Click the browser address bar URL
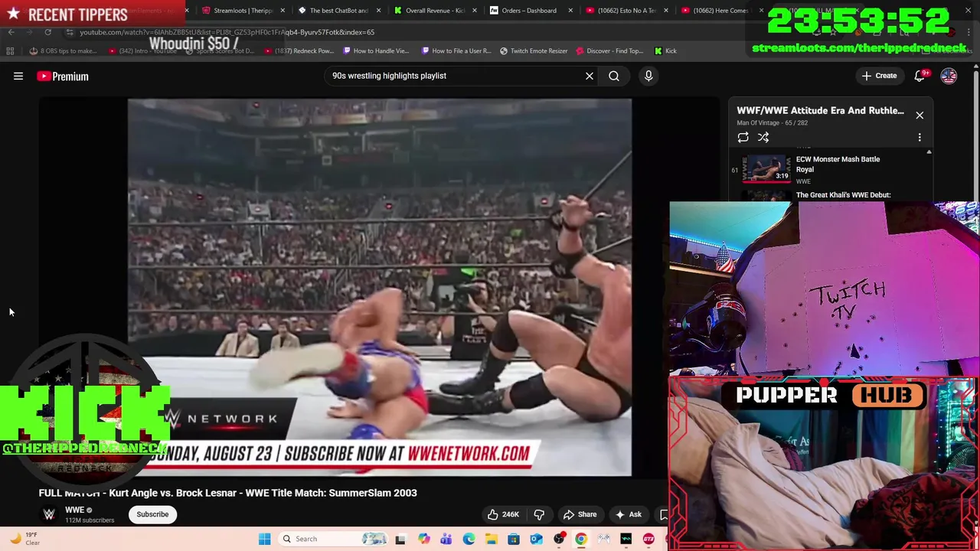Image resolution: width=980 pixels, height=551 pixels. pyautogui.click(x=227, y=32)
